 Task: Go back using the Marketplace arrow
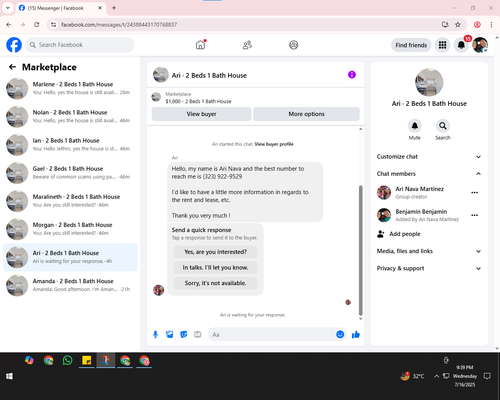(12, 67)
